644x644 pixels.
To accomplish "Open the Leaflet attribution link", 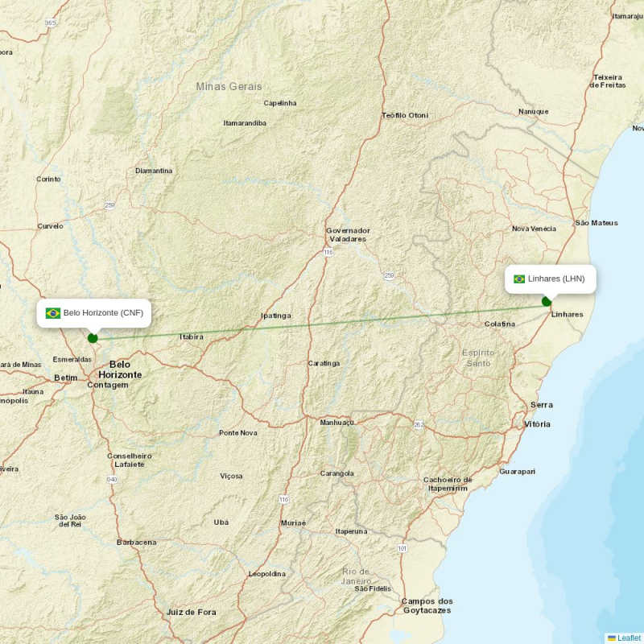I will tap(630, 638).
